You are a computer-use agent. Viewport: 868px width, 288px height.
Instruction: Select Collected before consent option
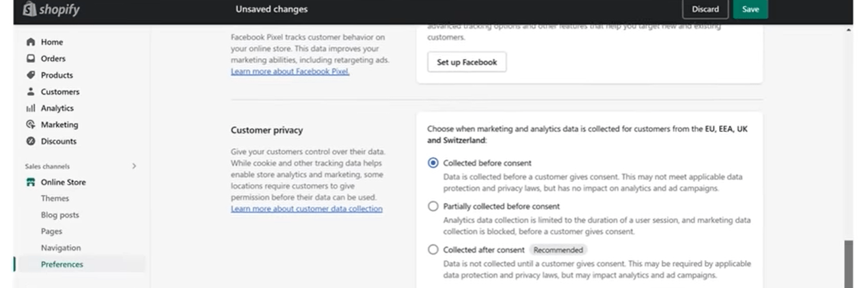[433, 163]
